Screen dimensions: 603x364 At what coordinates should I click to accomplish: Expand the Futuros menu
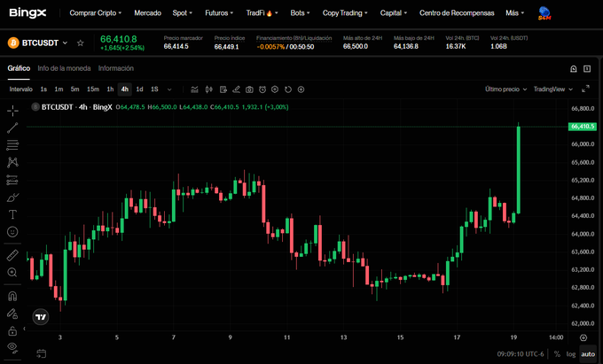click(x=219, y=13)
